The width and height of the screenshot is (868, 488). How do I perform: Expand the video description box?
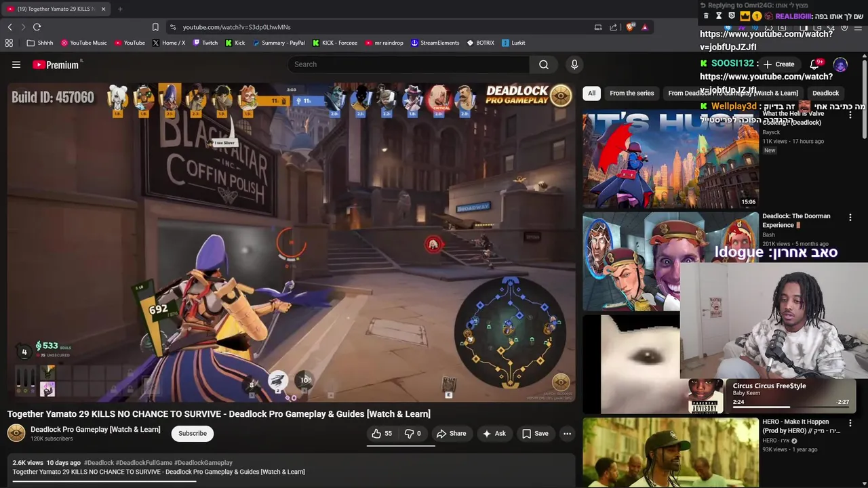point(291,470)
